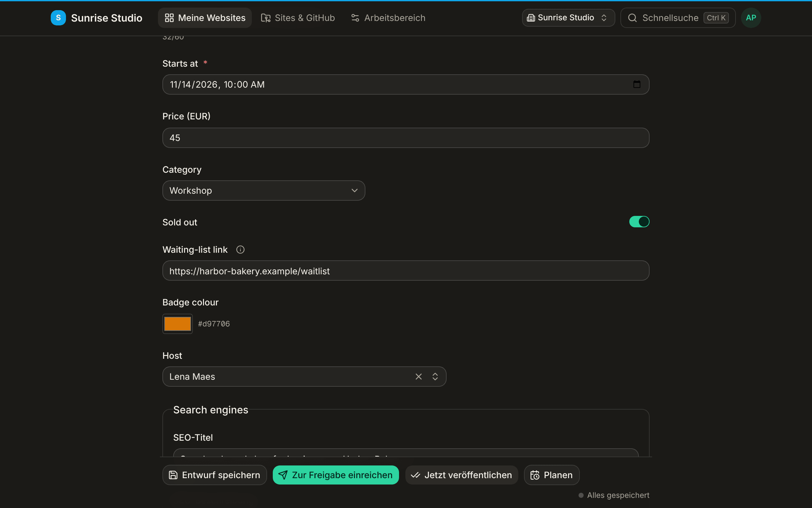Click the Starts at date field
Screen dimensions: 812x508
tap(406, 84)
